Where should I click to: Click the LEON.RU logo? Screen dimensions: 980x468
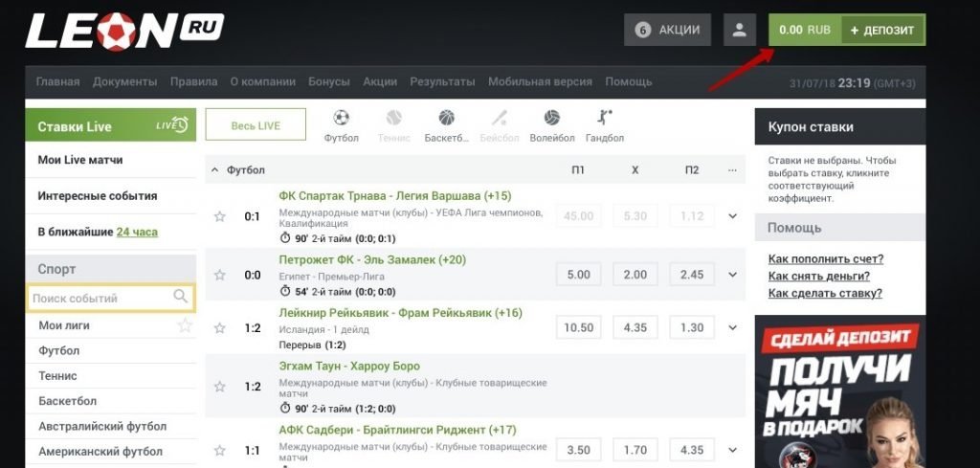tap(124, 31)
